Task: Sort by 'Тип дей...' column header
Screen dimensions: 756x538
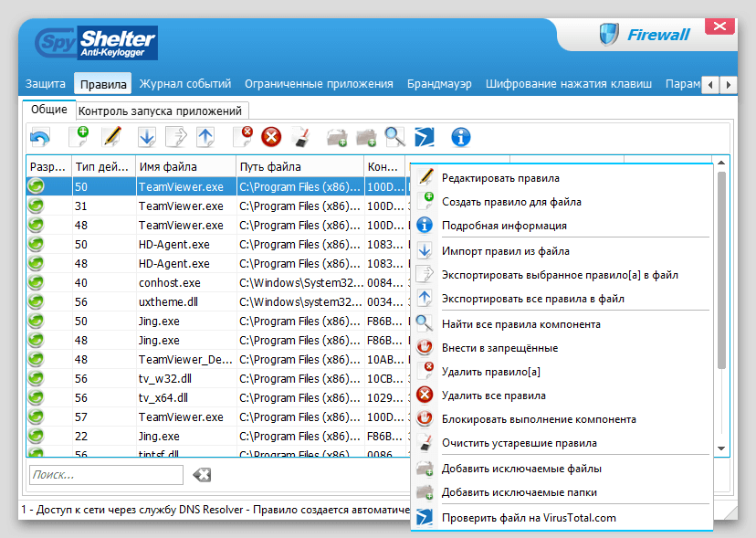Action: [103, 166]
